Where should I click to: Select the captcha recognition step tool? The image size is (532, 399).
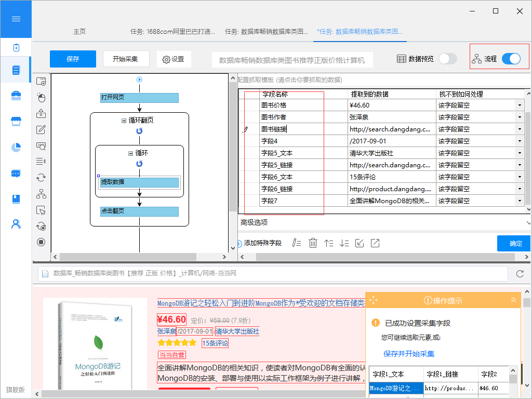click(41, 146)
